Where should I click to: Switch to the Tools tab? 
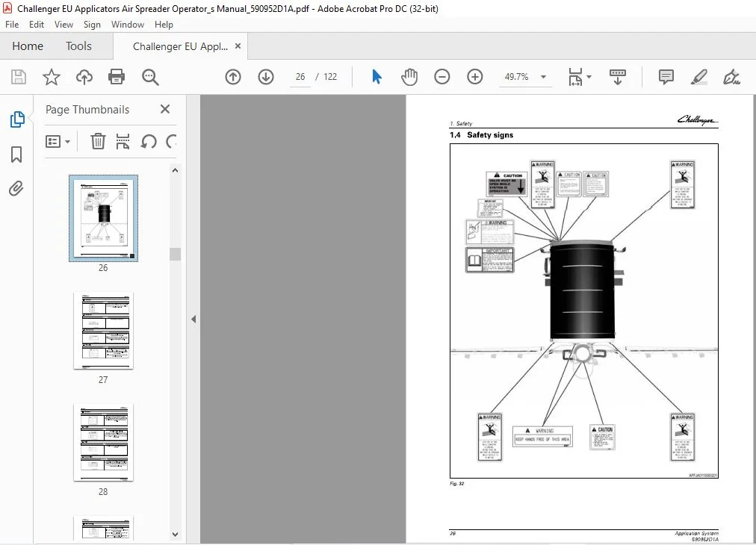pos(78,46)
